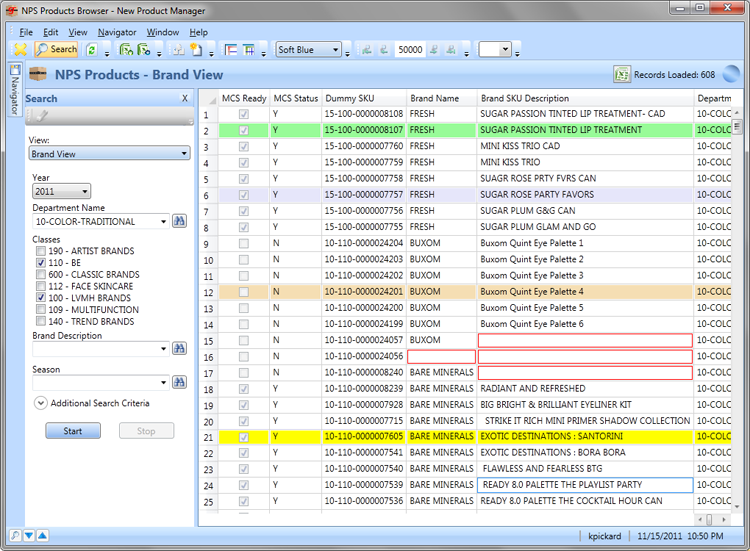Click the Start button

(73, 430)
